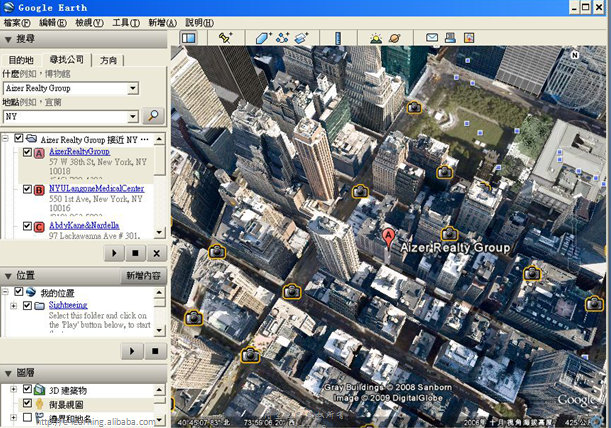Open the 編輯 menu
611x428 pixels.
tap(53, 23)
